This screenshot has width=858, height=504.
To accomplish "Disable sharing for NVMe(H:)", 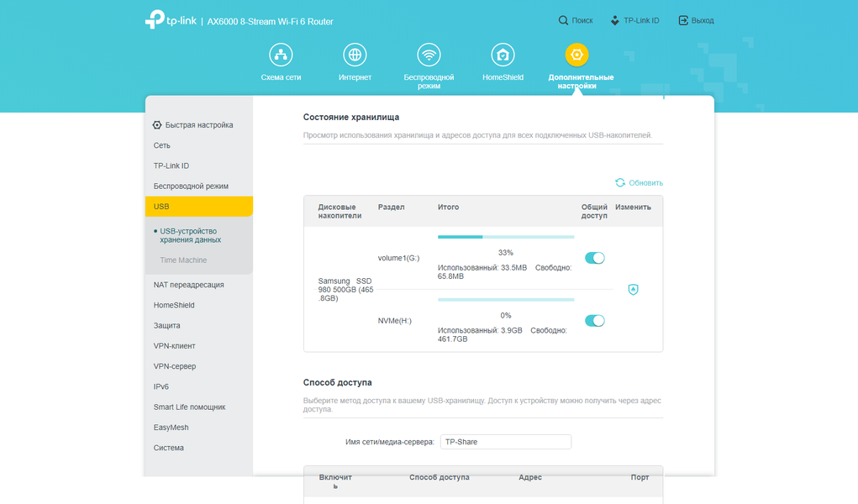I will pos(595,321).
